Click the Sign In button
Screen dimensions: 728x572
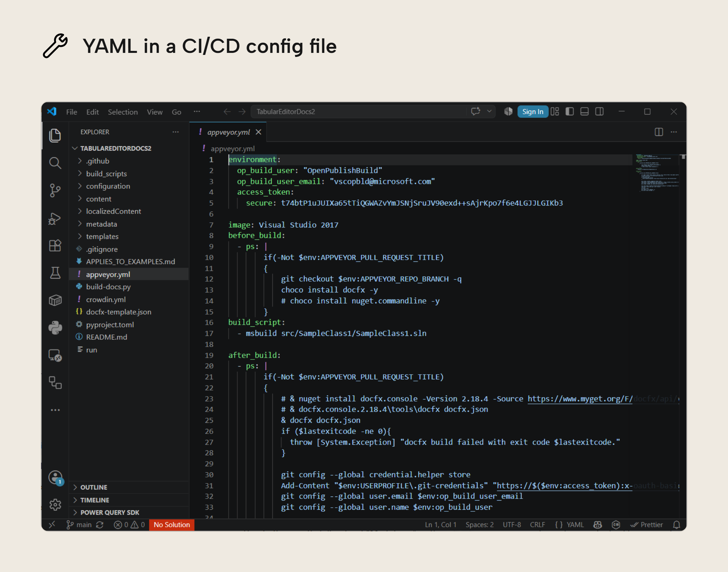click(533, 112)
